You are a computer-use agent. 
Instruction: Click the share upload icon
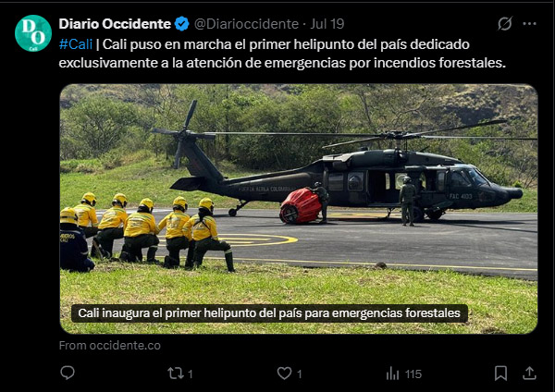point(529,374)
